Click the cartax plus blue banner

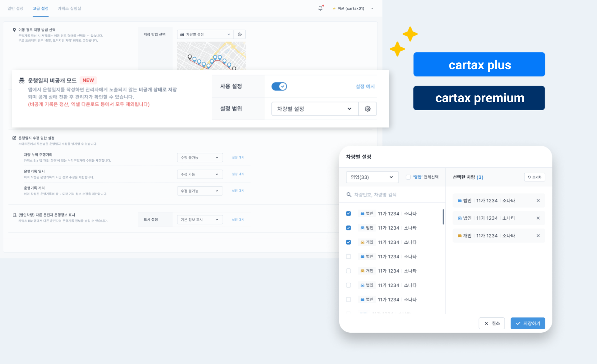(479, 65)
